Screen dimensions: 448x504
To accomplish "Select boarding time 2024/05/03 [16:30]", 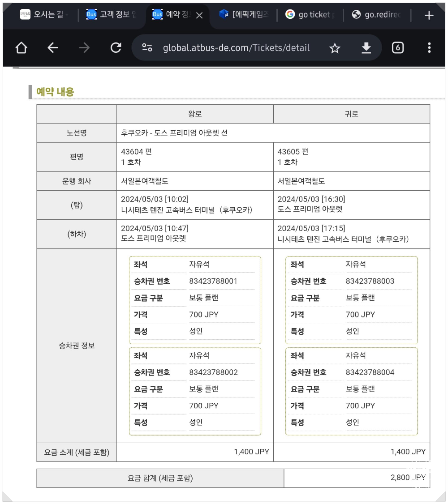I will pos(311,199).
